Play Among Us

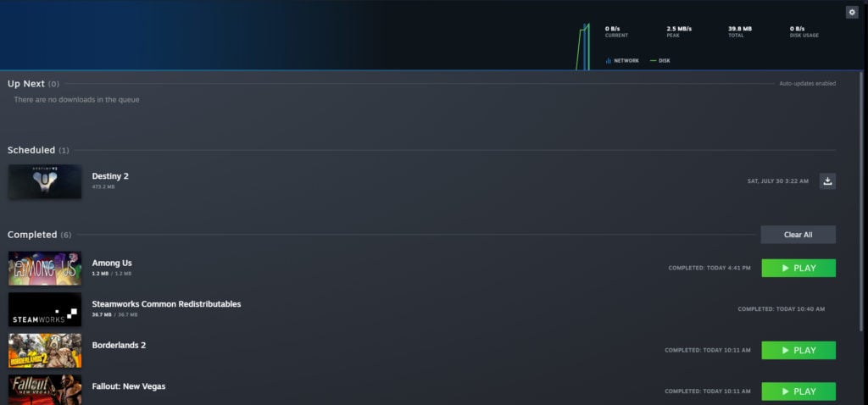[x=798, y=268]
